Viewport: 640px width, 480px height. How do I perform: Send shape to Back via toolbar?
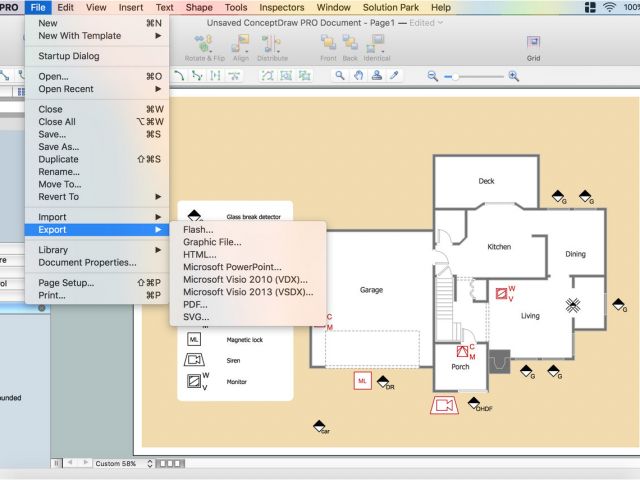click(352, 44)
